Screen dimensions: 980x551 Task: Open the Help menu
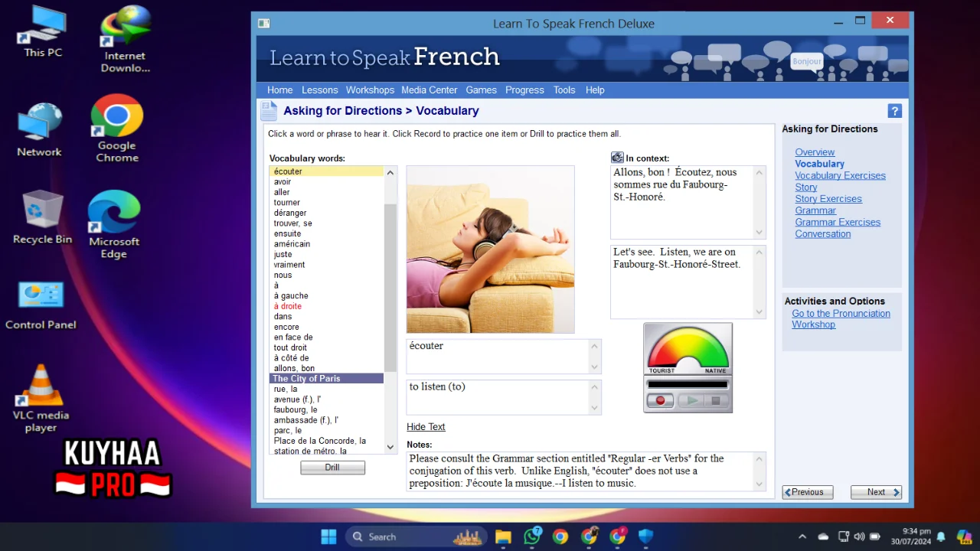pyautogui.click(x=595, y=90)
